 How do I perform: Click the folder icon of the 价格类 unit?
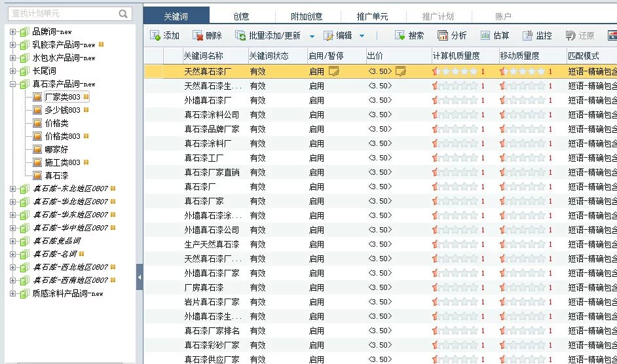[37, 123]
